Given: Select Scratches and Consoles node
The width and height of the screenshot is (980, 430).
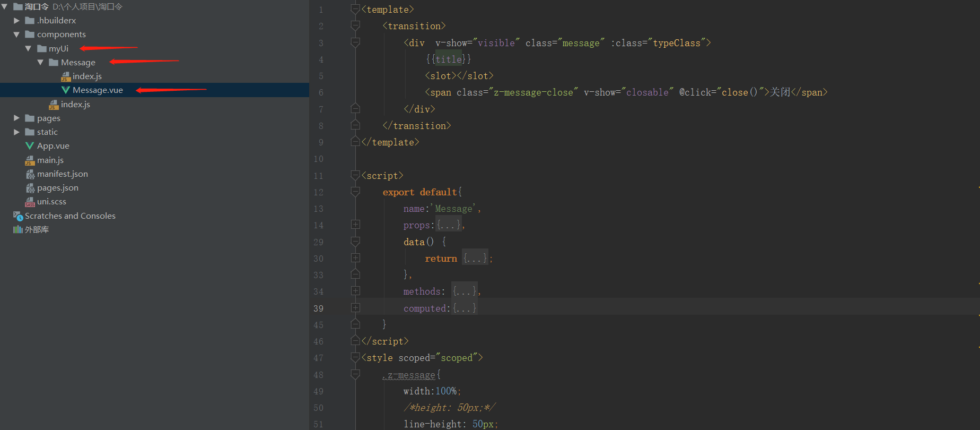Looking at the screenshot, I should click(x=70, y=216).
